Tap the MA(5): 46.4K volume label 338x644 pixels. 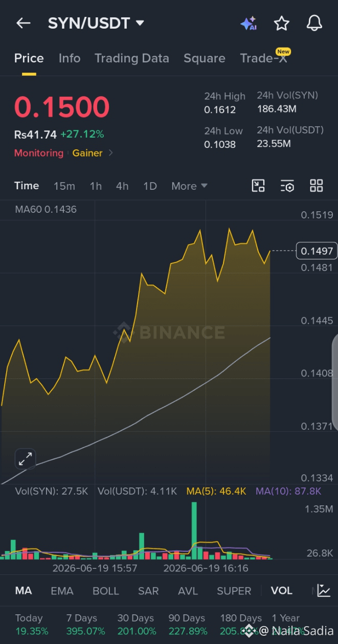click(216, 491)
